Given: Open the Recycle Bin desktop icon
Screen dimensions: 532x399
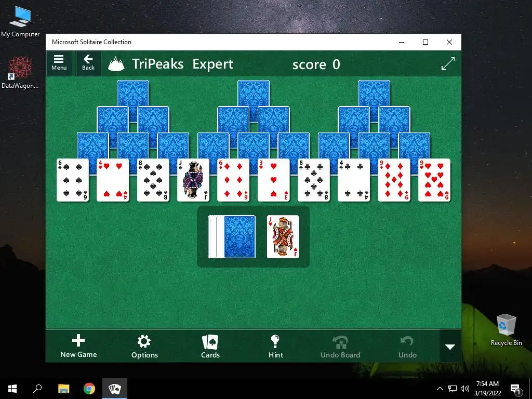Looking at the screenshot, I should click(506, 330).
